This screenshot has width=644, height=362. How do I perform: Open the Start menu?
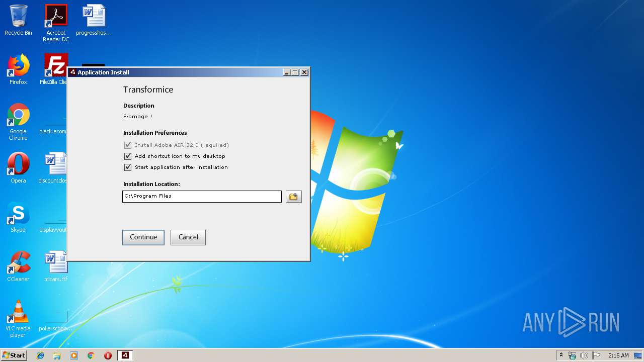tap(14, 355)
